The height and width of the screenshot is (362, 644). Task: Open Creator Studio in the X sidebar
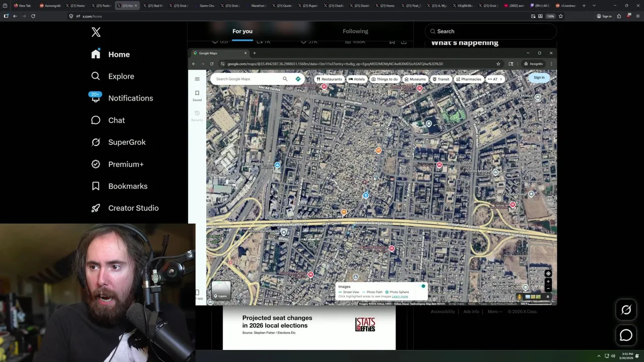click(124, 208)
